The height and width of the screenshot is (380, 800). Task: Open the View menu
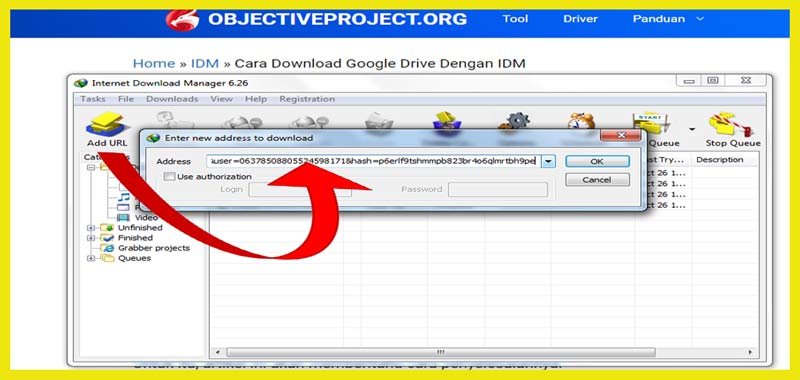(221, 99)
